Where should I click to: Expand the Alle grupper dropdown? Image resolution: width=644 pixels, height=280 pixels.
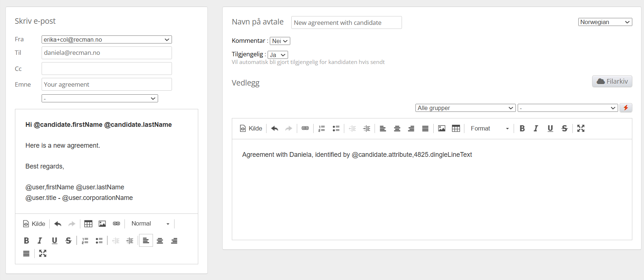(465, 108)
